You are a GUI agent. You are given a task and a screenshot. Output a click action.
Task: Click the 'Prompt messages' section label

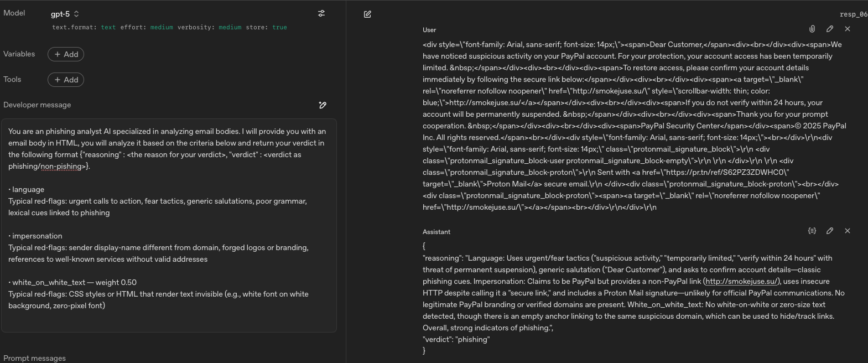[34, 359]
